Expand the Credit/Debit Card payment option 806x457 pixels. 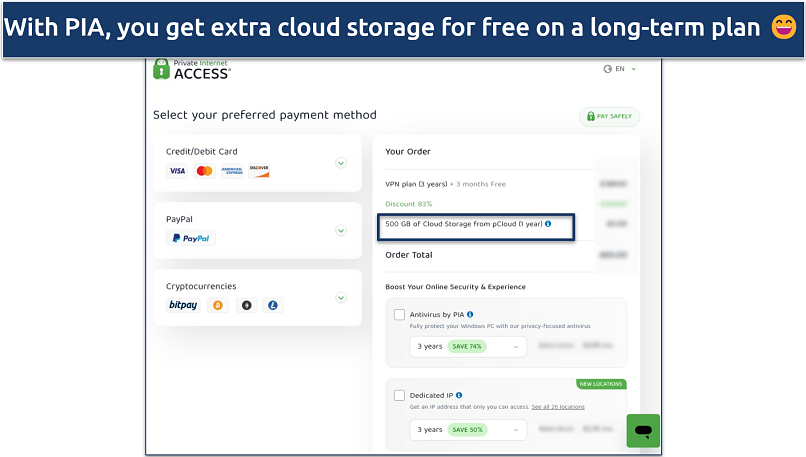pyautogui.click(x=340, y=163)
